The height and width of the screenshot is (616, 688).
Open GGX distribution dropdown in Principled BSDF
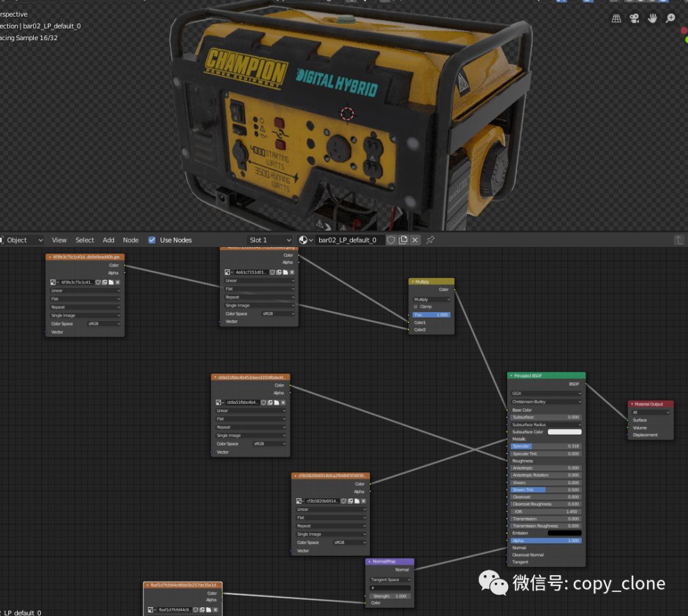pyautogui.click(x=547, y=394)
